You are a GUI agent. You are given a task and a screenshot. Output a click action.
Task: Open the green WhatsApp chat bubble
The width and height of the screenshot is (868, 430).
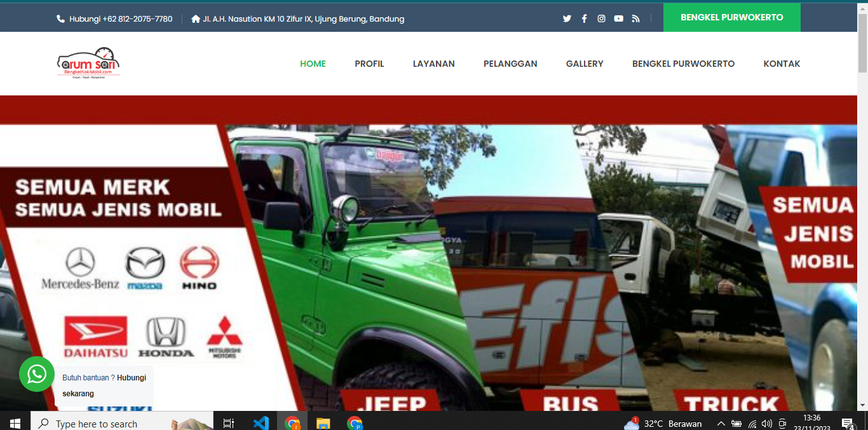pyautogui.click(x=37, y=374)
